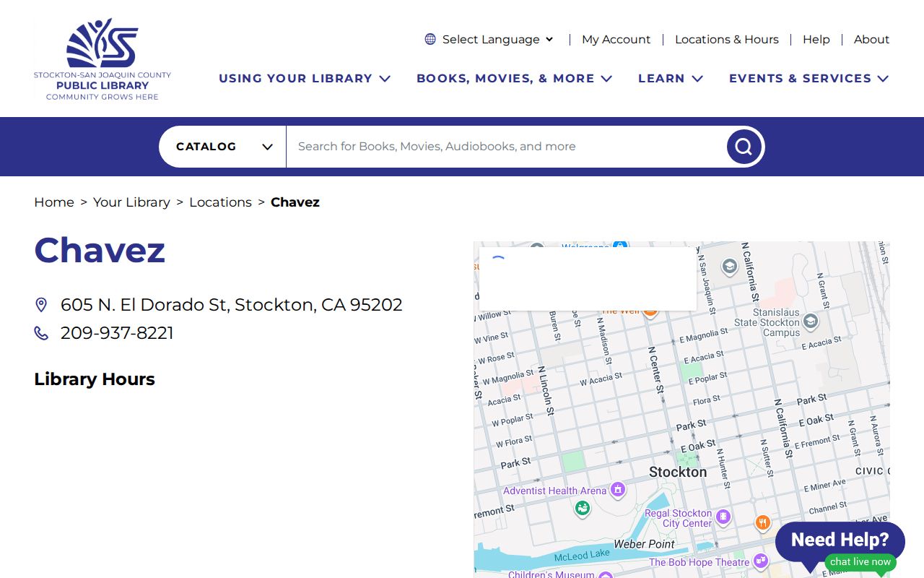Expand the Learn menu

pos(670,78)
